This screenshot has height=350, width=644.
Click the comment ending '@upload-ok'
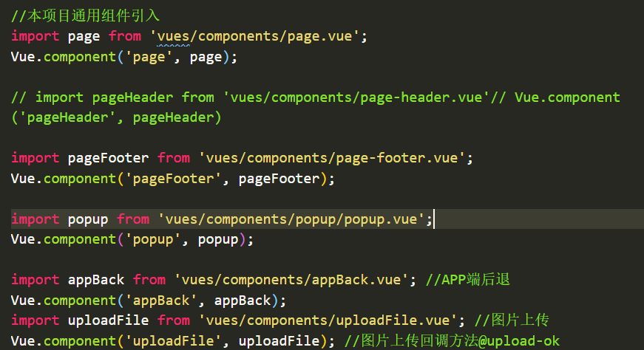(452, 340)
